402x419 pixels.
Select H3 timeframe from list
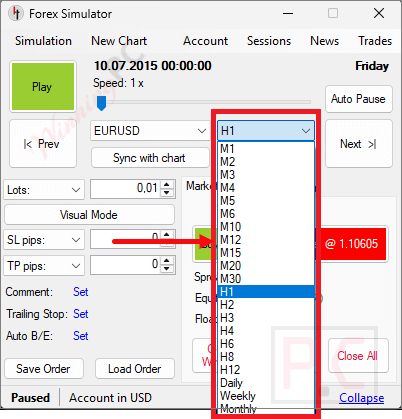tap(266, 318)
